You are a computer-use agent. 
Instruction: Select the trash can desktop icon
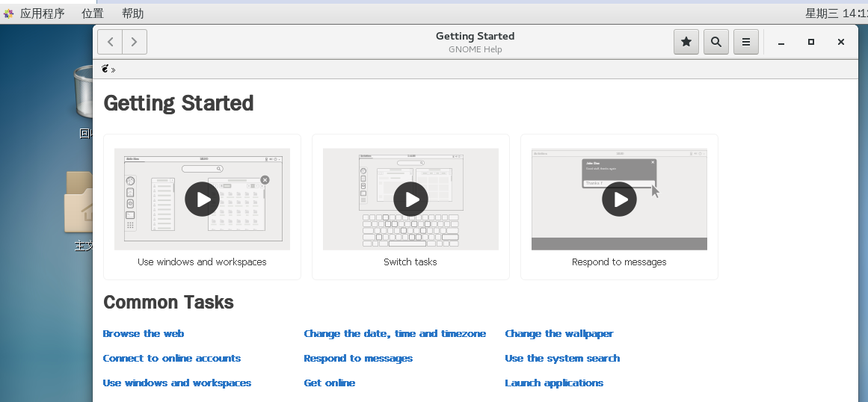click(83, 91)
